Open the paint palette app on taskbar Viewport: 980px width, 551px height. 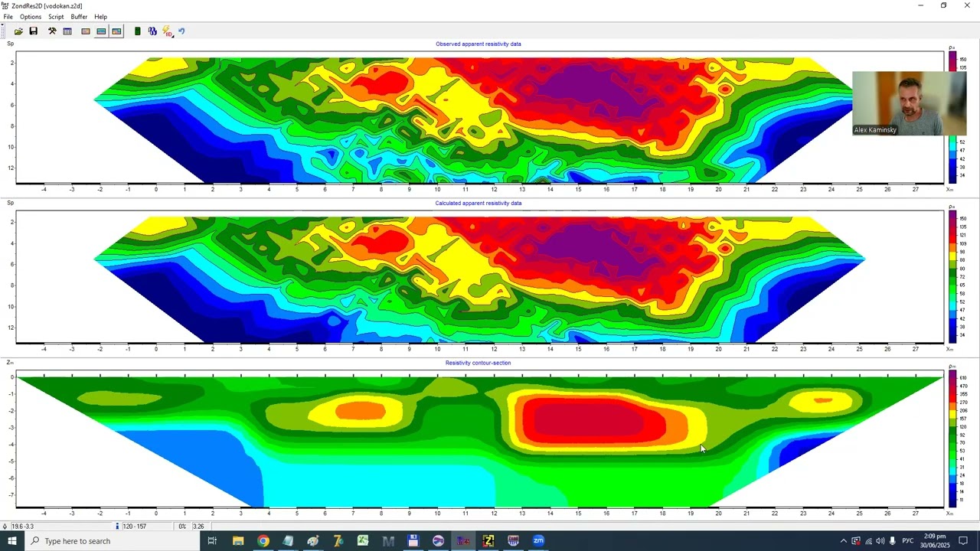313,541
